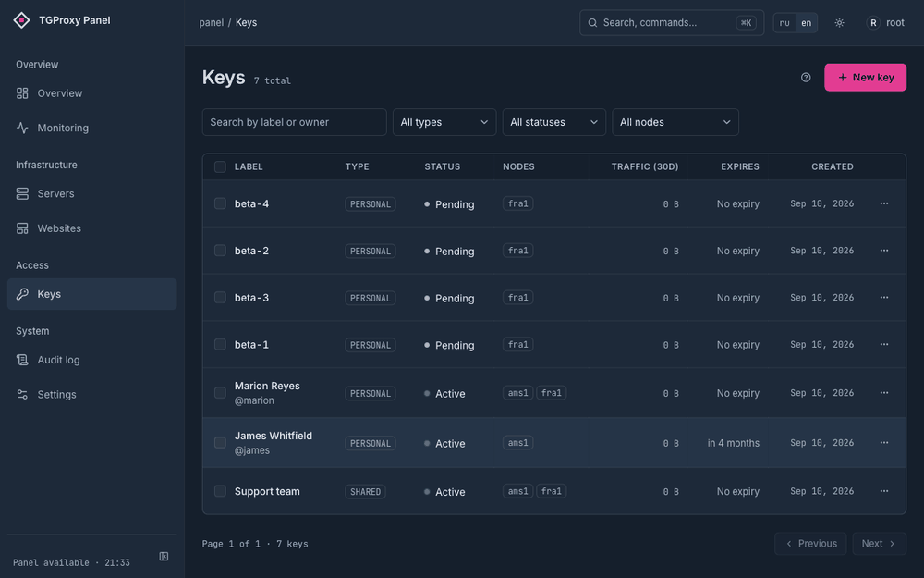Check the beta-2 row checkbox
The width and height of the screenshot is (924, 578).
point(220,251)
